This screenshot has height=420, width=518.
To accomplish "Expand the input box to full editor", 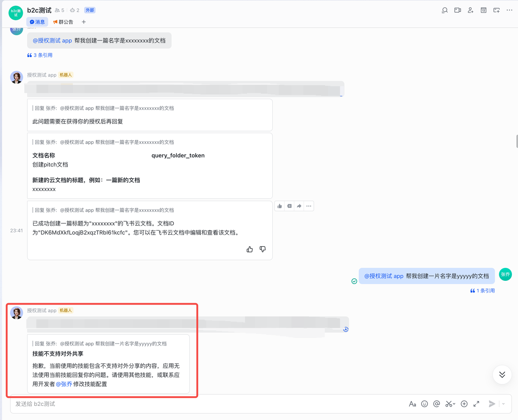I will [476, 404].
